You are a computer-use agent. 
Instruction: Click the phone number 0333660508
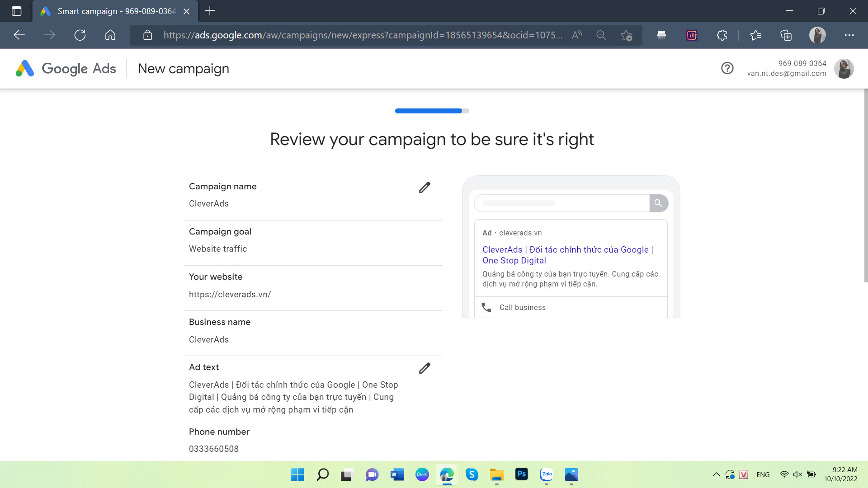point(214,449)
